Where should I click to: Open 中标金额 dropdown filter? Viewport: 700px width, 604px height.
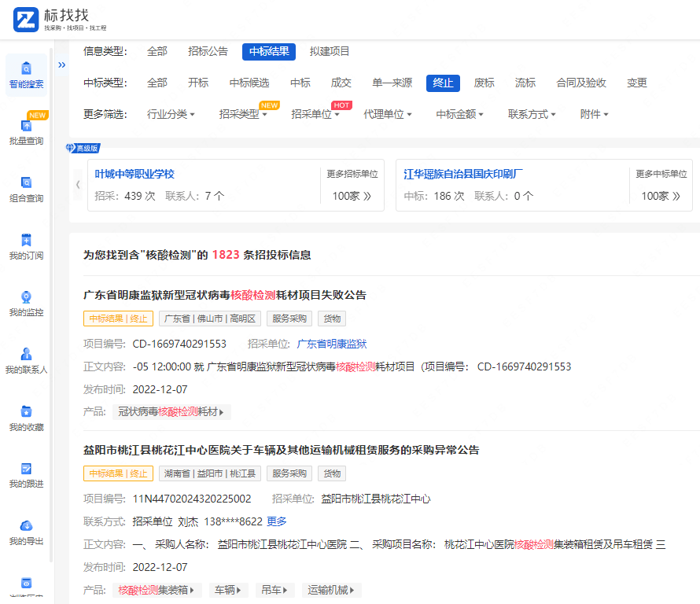460,114
